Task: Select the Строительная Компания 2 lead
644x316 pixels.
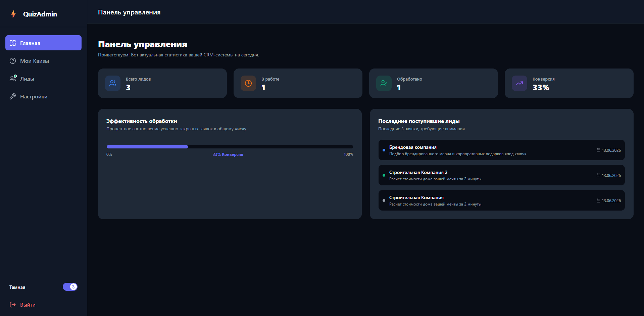Action: 502,175
